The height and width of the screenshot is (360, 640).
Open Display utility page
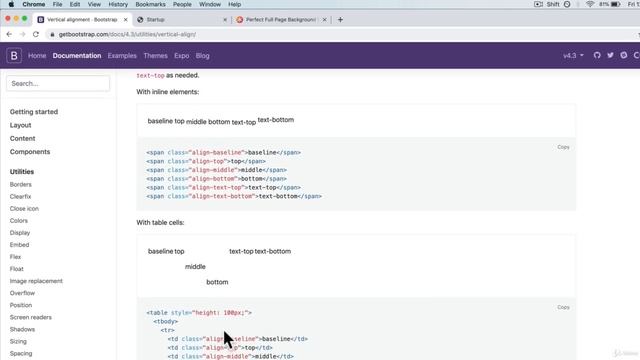20,233
